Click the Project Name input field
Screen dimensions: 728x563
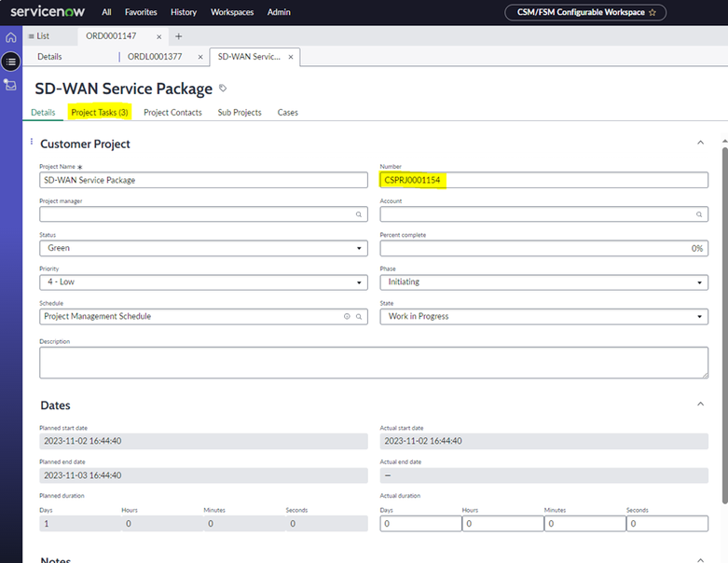[x=203, y=180]
